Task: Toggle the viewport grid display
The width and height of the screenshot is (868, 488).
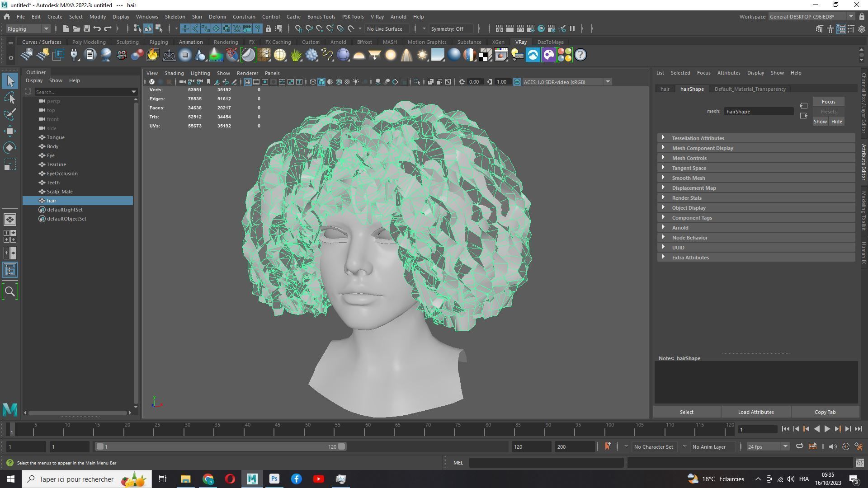Action: [x=248, y=82]
